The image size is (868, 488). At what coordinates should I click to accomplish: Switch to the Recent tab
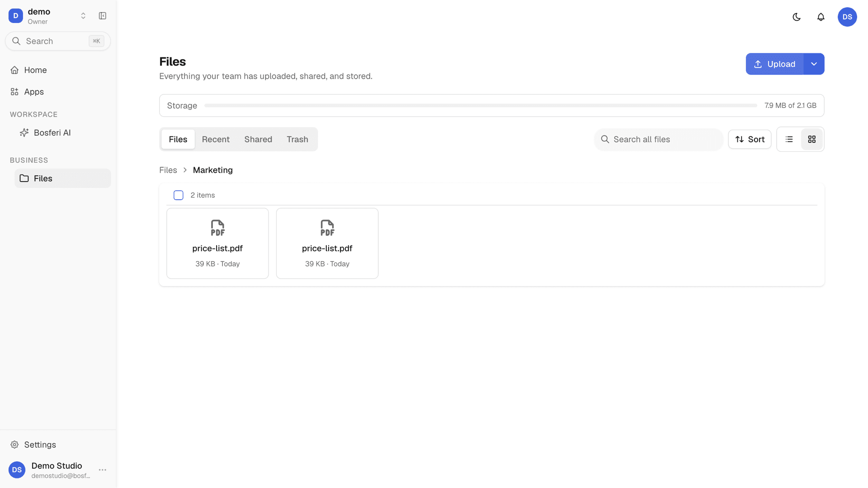[x=216, y=139]
